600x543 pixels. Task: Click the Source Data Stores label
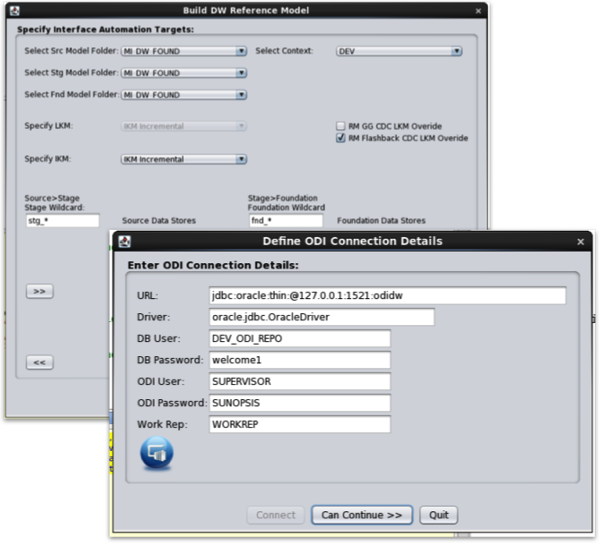point(159,220)
